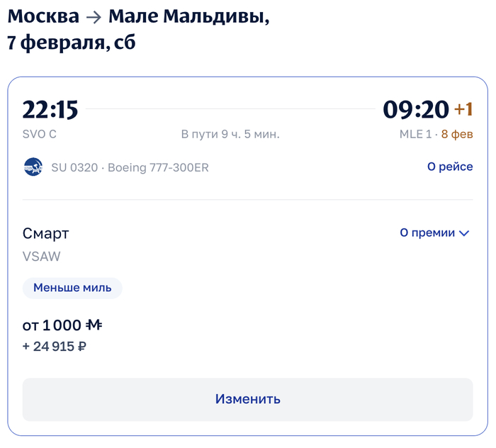Click the VSAW fare code

(x=42, y=257)
